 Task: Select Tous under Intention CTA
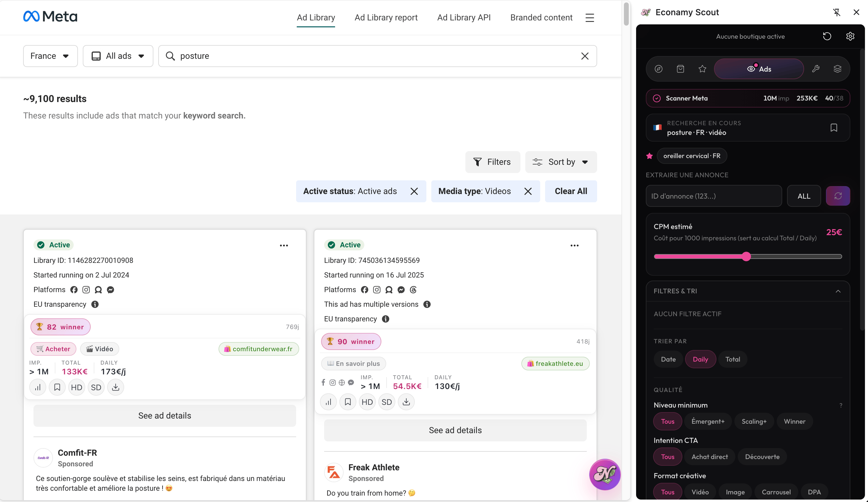(667, 457)
